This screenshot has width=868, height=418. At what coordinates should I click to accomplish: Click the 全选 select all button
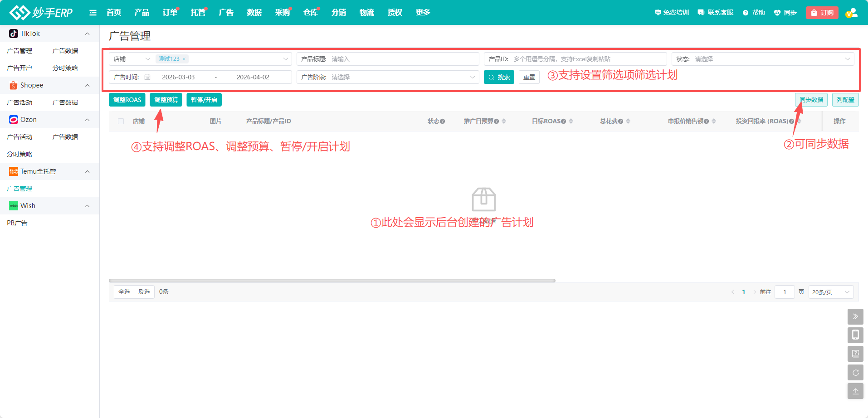pos(124,292)
